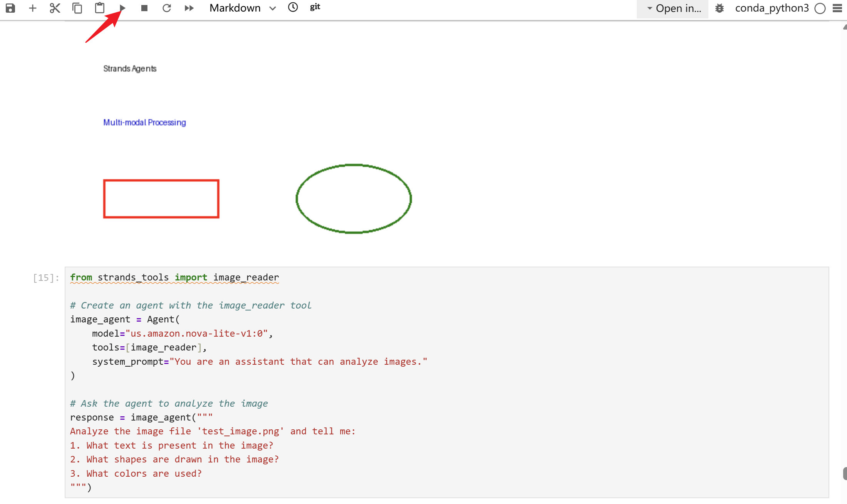Restart the kernel with circular arrow icon
847x504 pixels.
167,8
